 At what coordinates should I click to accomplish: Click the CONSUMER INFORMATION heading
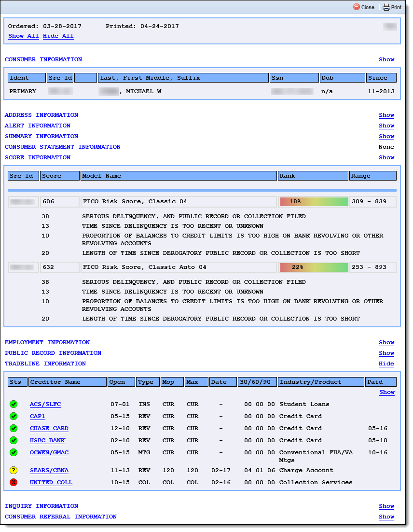pyautogui.click(x=43, y=59)
